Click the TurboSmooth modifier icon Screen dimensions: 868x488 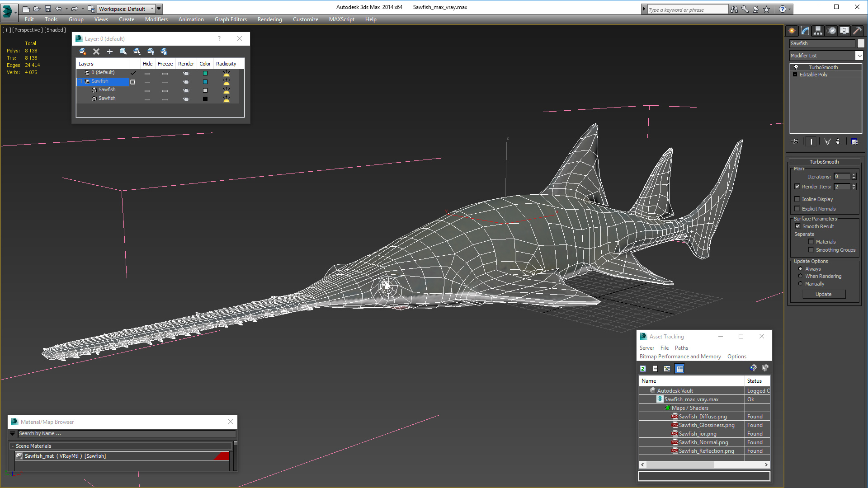click(795, 67)
